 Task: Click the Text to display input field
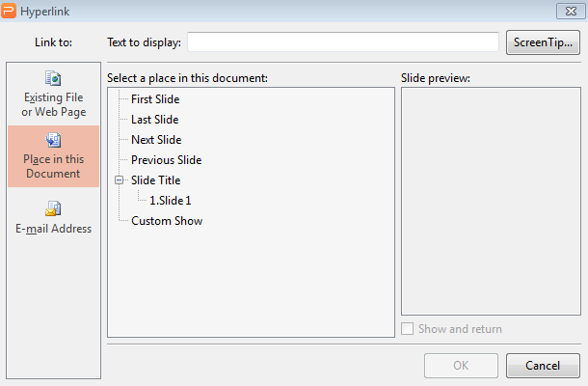[x=343, y=42]
